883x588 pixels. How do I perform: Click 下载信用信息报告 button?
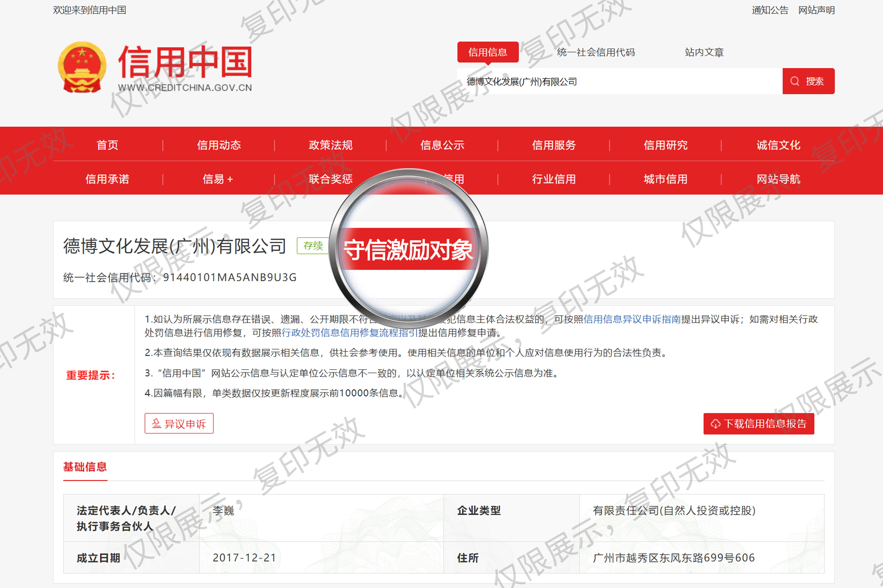pos(758,424)
